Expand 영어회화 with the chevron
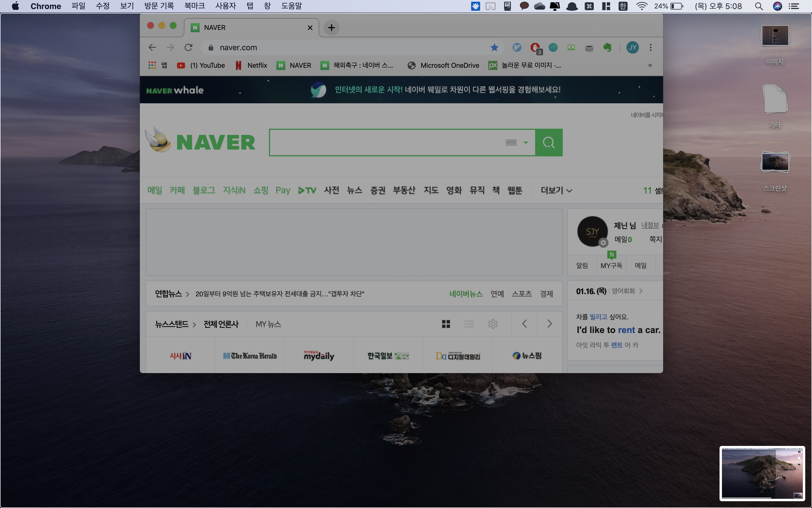The image size is (812, 508). 641,291
